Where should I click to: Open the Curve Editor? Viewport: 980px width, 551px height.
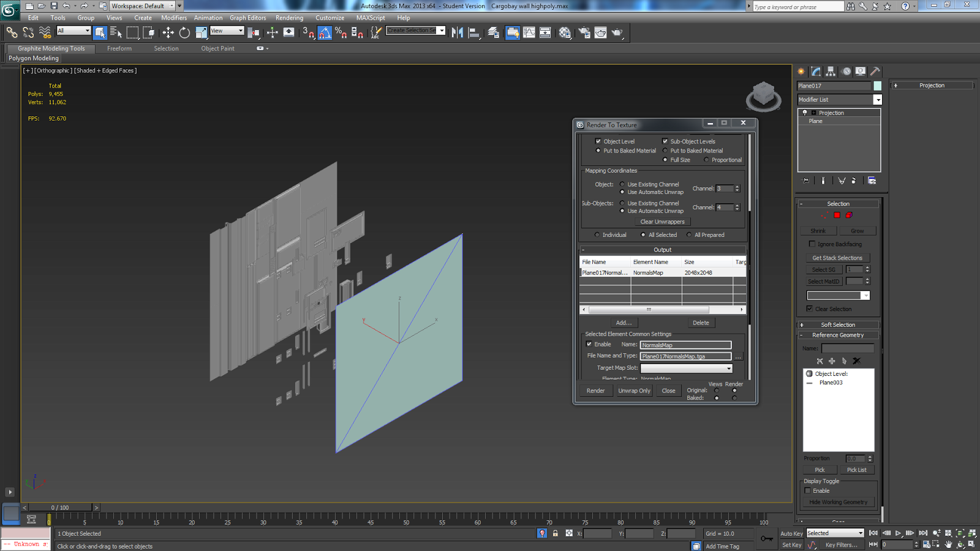(x=529, y=32)
